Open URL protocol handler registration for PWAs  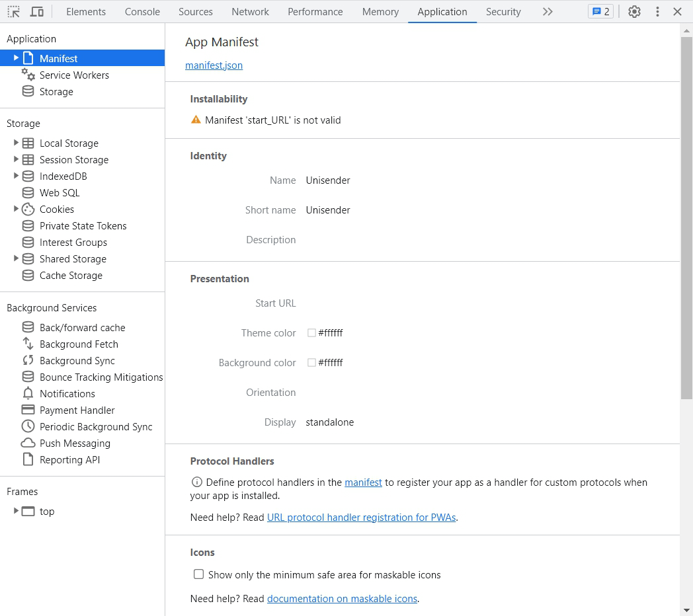362,517
